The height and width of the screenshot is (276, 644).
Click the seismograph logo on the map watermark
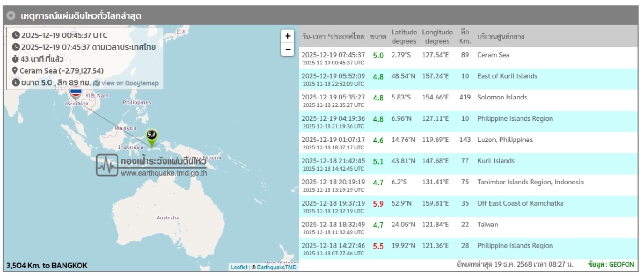pyautogui.click(x=107, y=165)
